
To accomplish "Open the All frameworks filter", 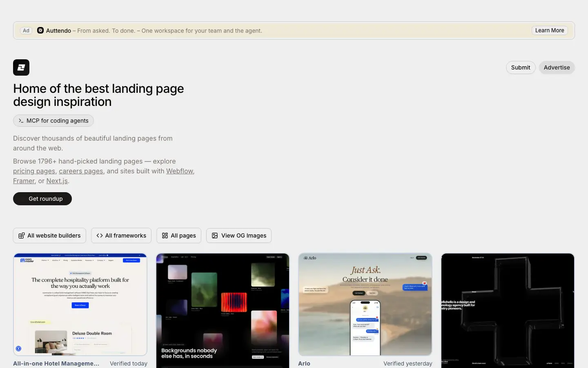I will click(x=121, y=236).
